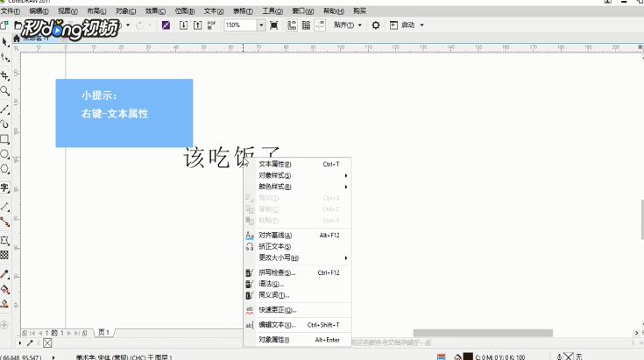Open the 效果 menu
Screen dimensions: 644x360
click(155, 11)
